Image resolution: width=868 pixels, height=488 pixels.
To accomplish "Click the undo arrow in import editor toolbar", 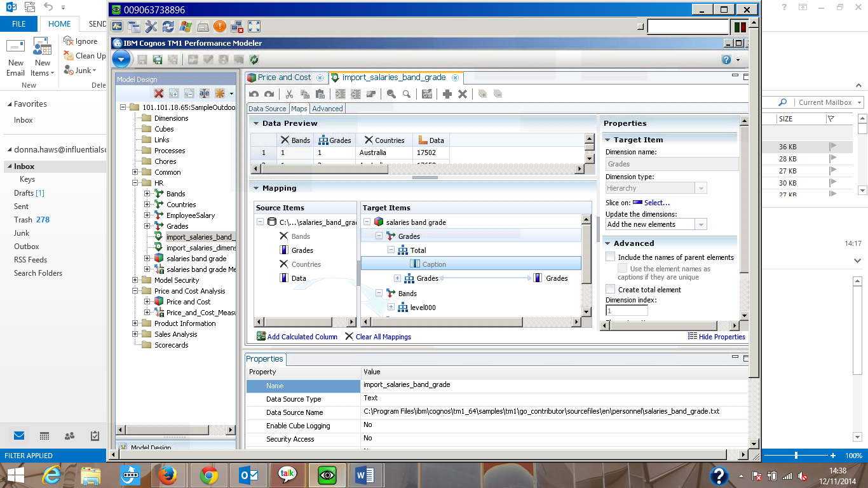I will pyautogui.click(x=254, y=94).
